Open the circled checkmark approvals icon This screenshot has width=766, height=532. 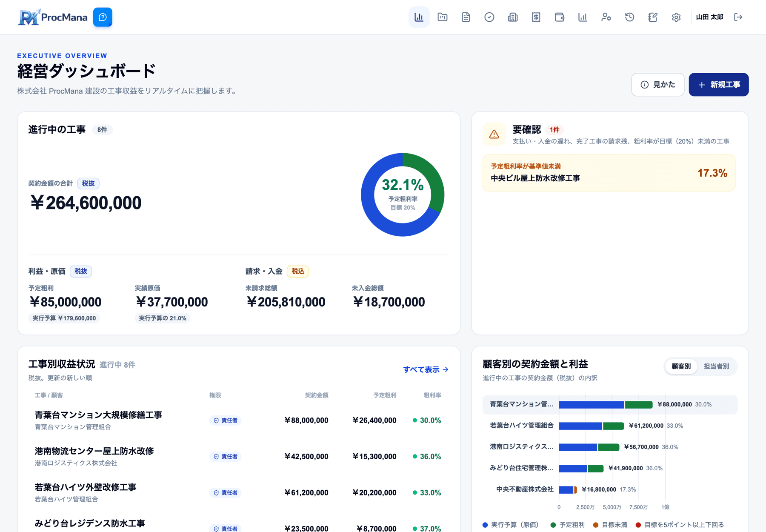click(489, 17)
